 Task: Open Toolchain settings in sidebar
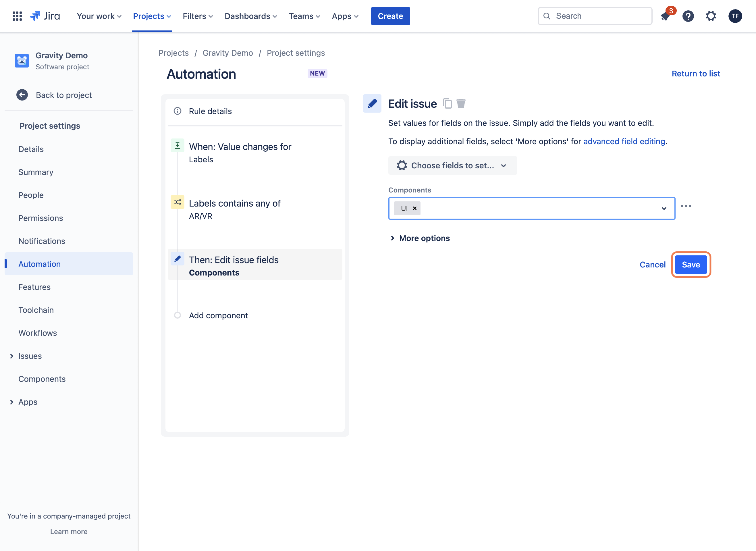[x=36, y=310]
